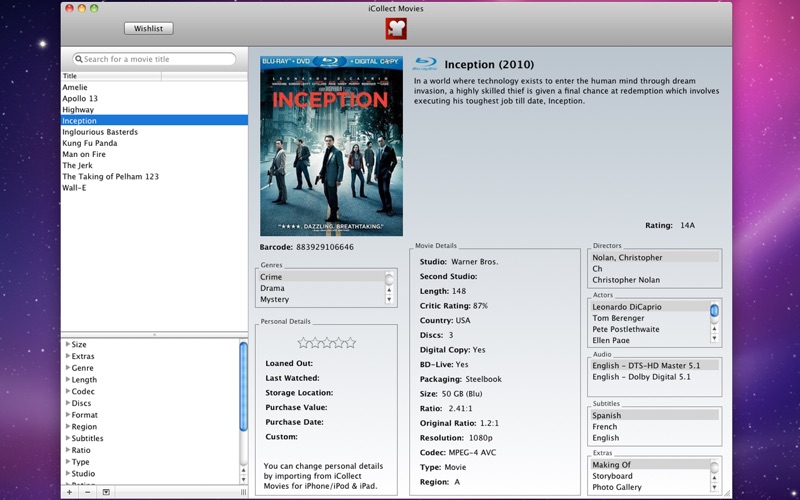Select 'English – DTS-HD Master 5.1' audio track

[x=655, y=365]
